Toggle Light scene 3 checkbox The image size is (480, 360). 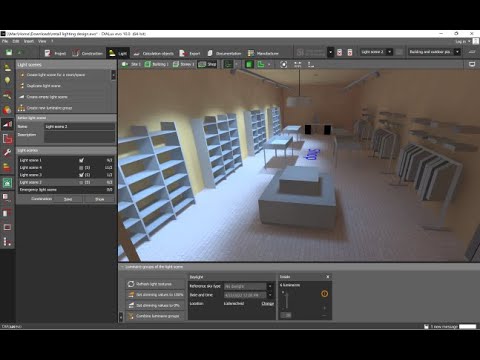tap(81, 175)
